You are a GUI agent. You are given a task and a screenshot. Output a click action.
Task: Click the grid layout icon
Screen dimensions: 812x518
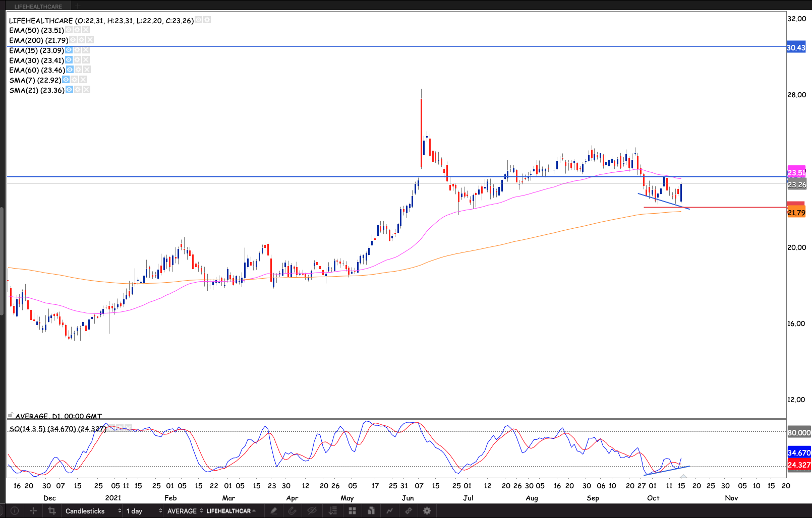pyautogui.click(x=352, y=510)
